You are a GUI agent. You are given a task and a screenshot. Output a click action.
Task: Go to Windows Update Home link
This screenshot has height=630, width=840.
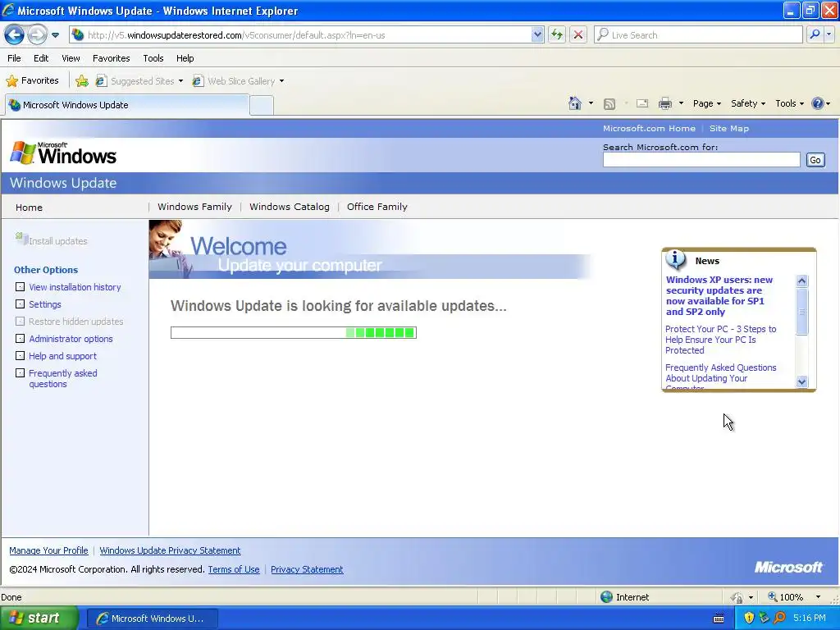tap(29, 208)
